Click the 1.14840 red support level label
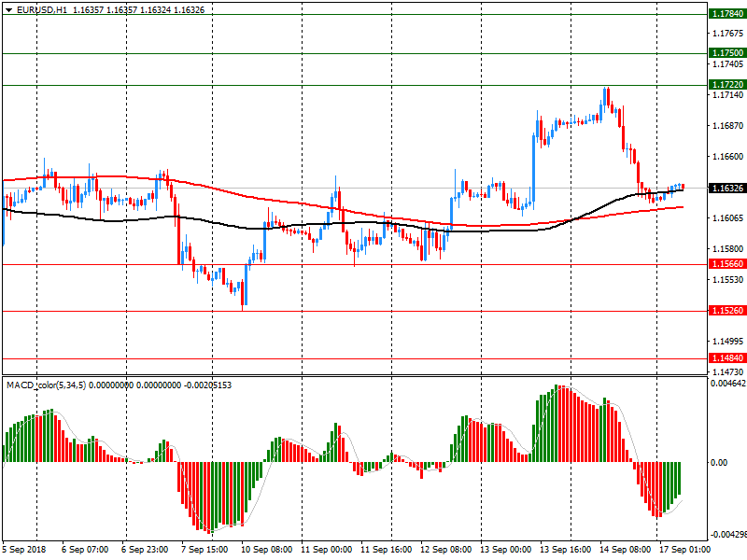This screenshot has height=560, width=747. click(727, 358)
